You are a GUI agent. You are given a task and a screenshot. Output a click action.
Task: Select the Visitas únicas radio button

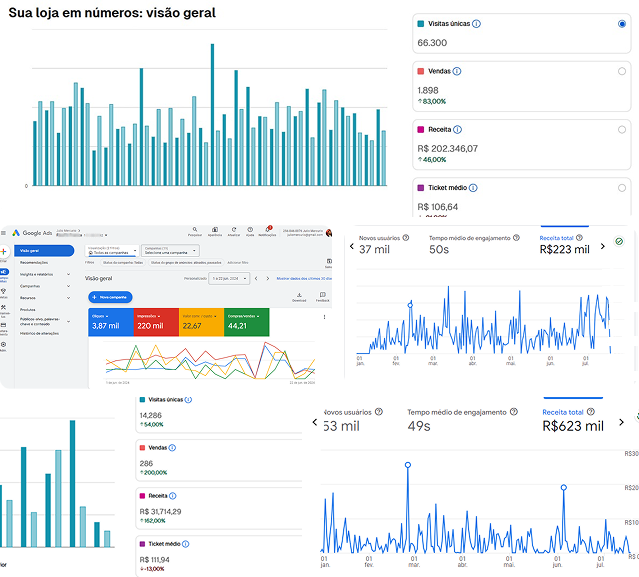click(x=622, y=23)
